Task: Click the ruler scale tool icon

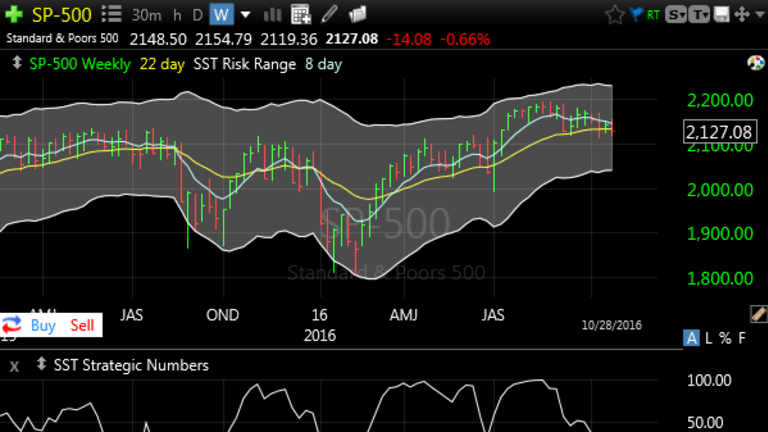Action: click(x=758, y=314)
